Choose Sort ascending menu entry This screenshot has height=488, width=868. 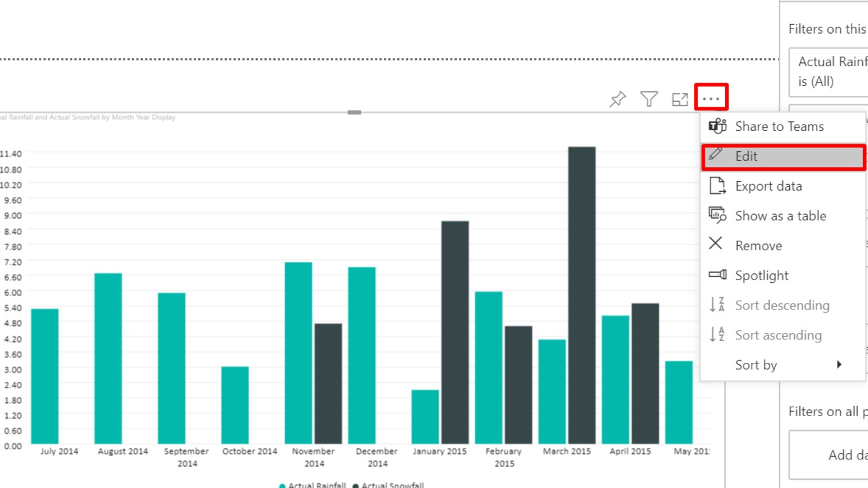[x=783, y=335]
